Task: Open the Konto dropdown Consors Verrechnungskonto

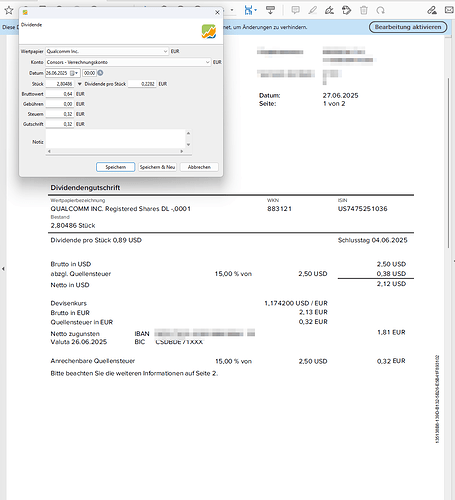Action: coord(128,62)
